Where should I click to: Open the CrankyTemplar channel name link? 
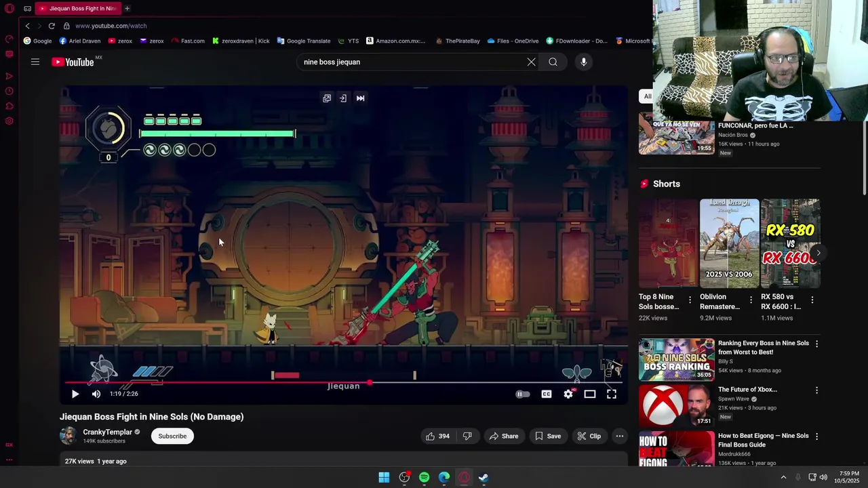(107, 432)
